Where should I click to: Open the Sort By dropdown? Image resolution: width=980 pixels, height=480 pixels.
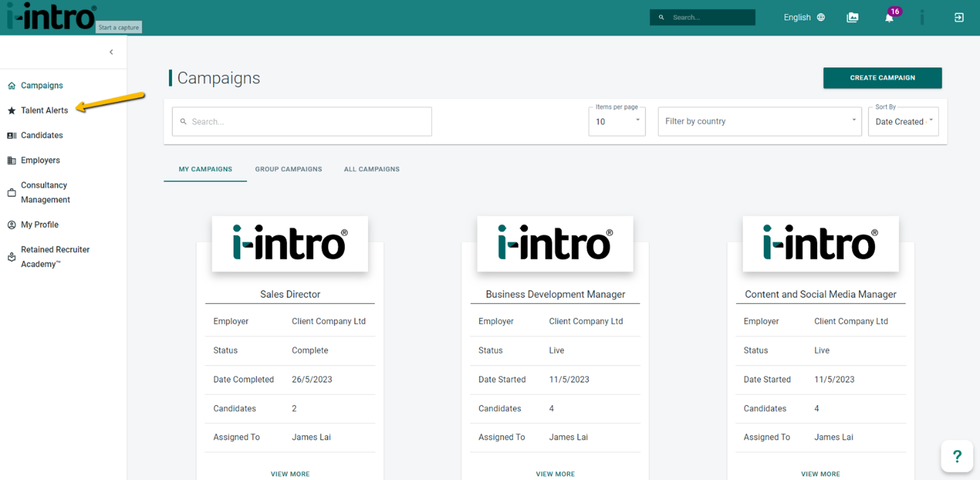point(903,121)
